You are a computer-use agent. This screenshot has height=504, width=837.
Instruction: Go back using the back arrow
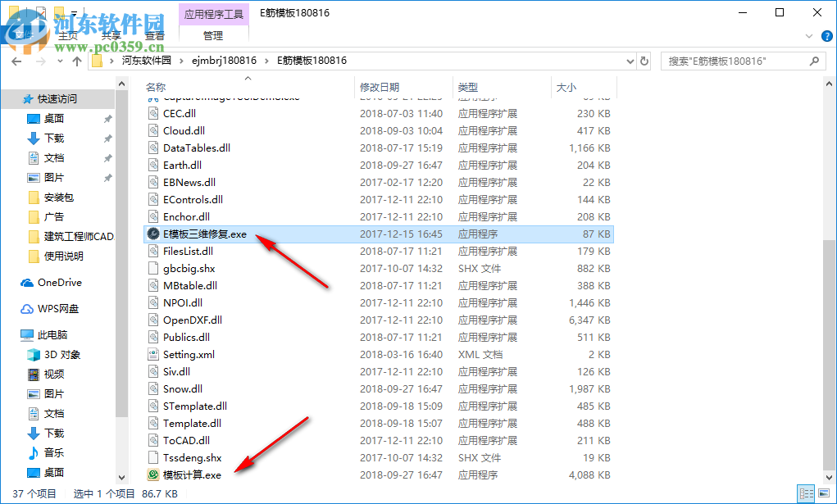[17, 60]
